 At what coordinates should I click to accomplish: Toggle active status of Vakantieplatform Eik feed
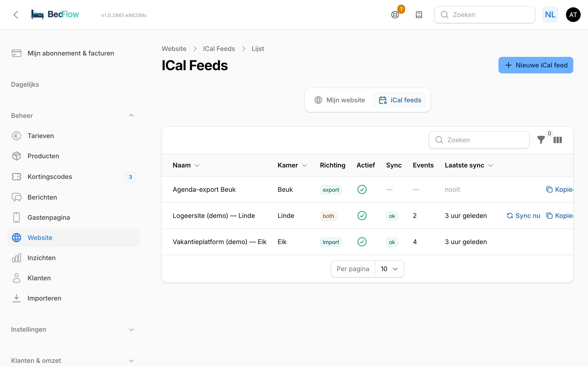coord(362,242)
